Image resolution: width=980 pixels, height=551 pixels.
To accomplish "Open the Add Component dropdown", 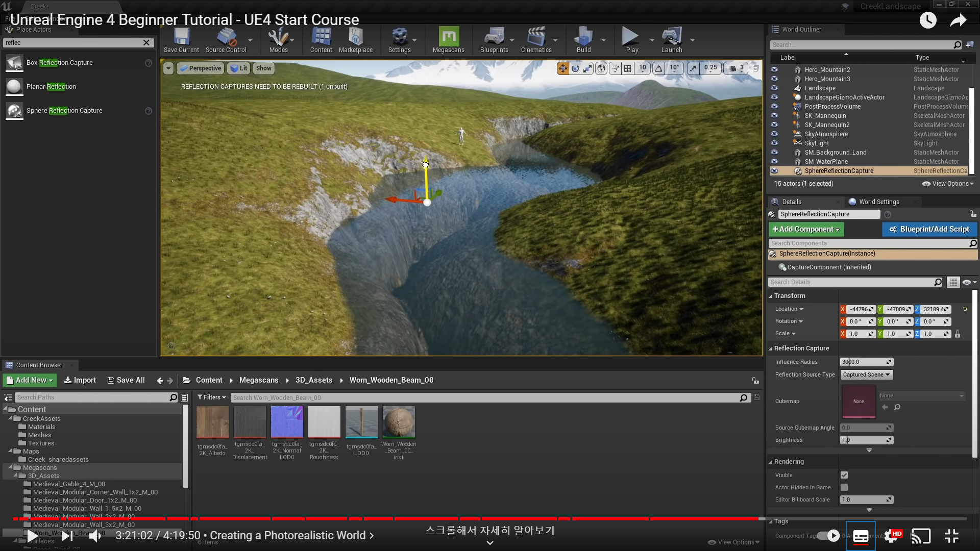I will click(806, 229).
